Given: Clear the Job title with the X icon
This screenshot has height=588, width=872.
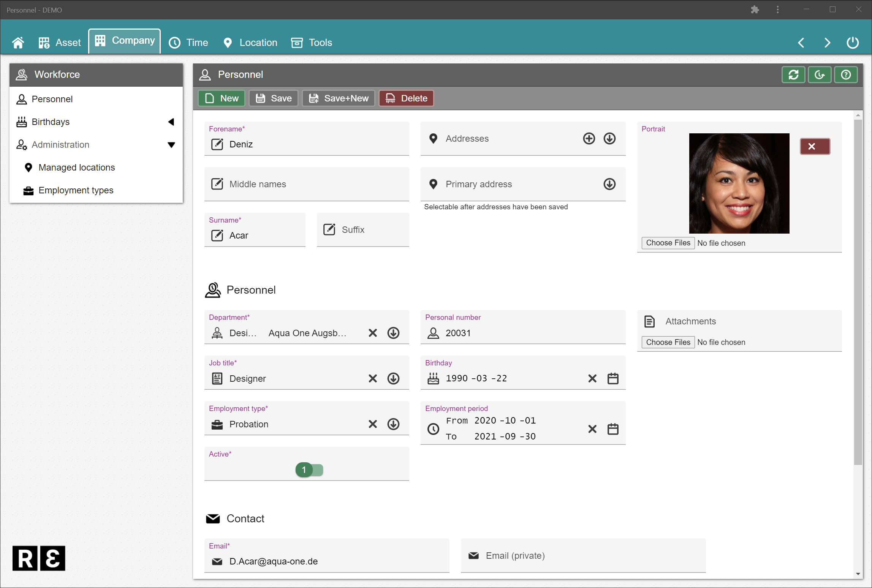Looking at the screenshot, I should pos(372,378).
